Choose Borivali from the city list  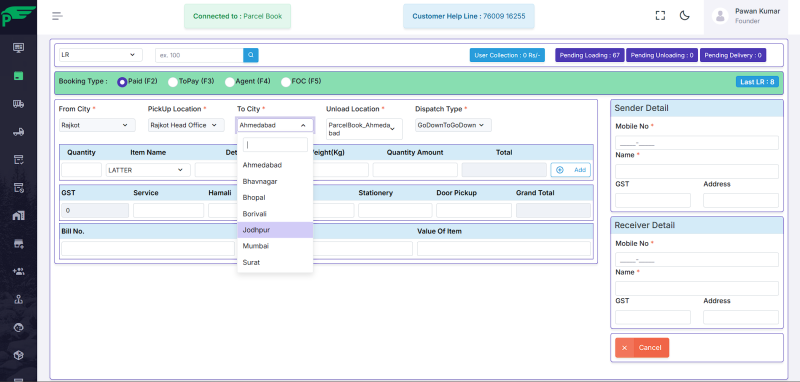coord(275,214)
